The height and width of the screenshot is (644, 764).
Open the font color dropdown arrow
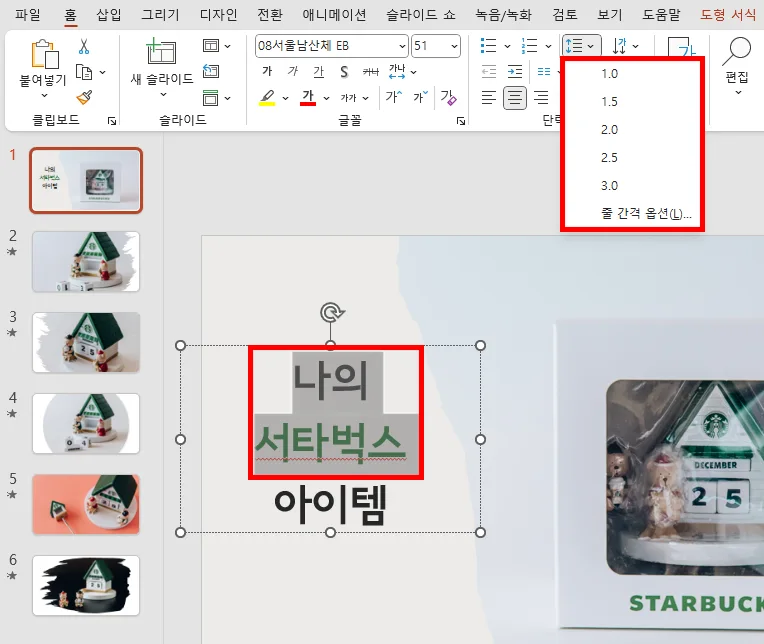(326, 98)
